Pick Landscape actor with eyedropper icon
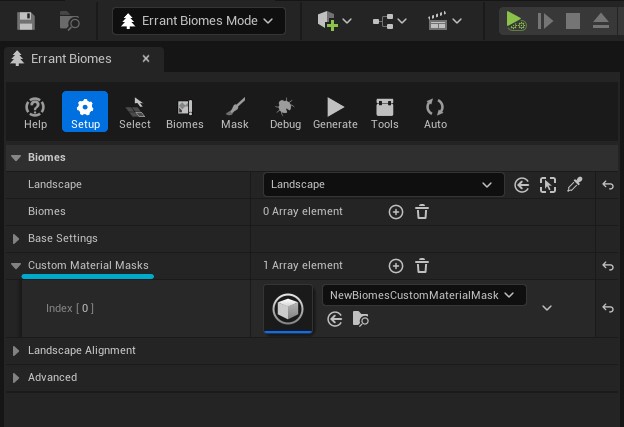The height and width of the screenshot is (427, 624). [x=574, y=185]
